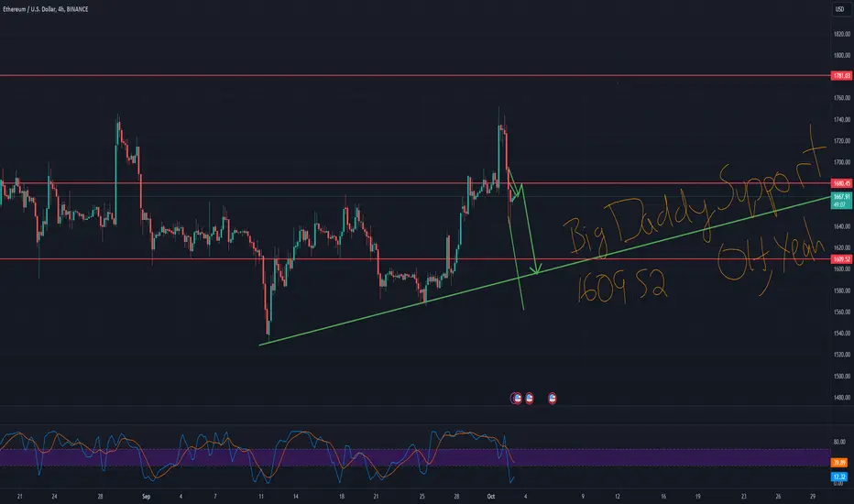Click the 1580.00 price axis label
This screenshot has height=504, width=854.
tap(841, 290)
